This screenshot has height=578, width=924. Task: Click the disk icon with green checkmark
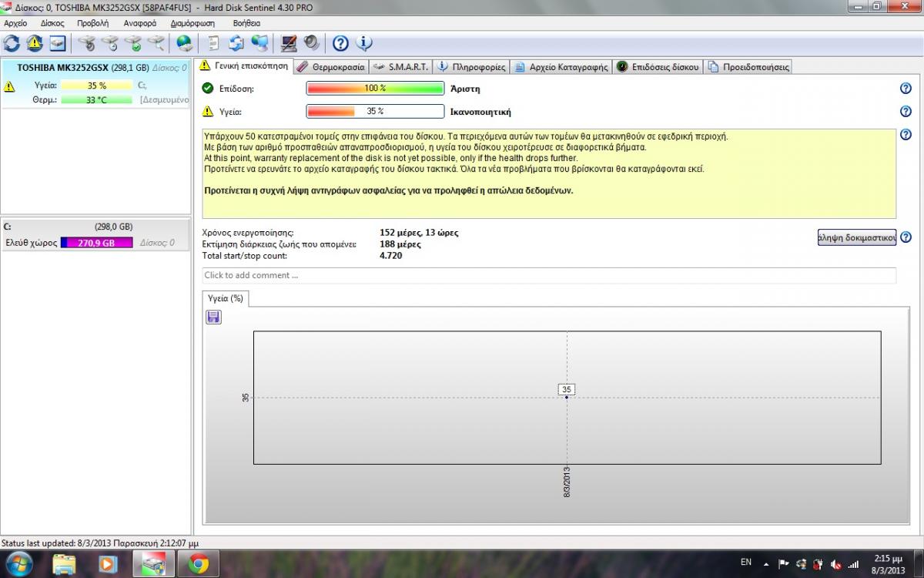click(133, 42)
